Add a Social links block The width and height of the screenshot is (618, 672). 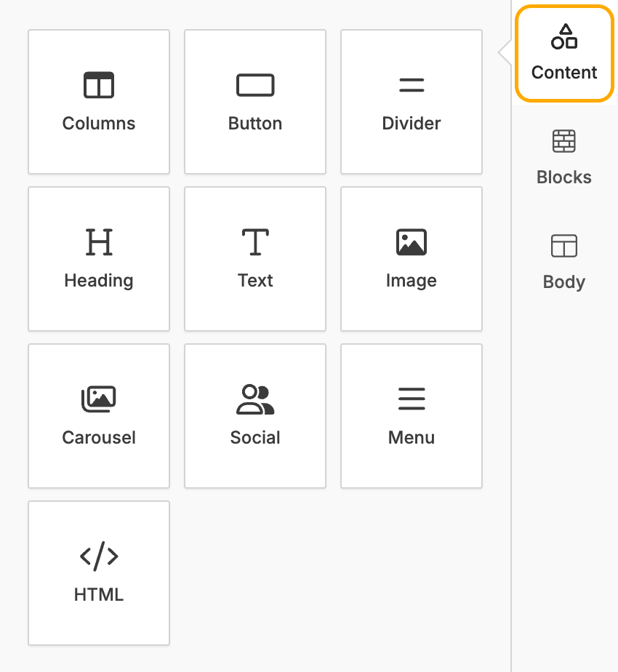click(255, 415)
